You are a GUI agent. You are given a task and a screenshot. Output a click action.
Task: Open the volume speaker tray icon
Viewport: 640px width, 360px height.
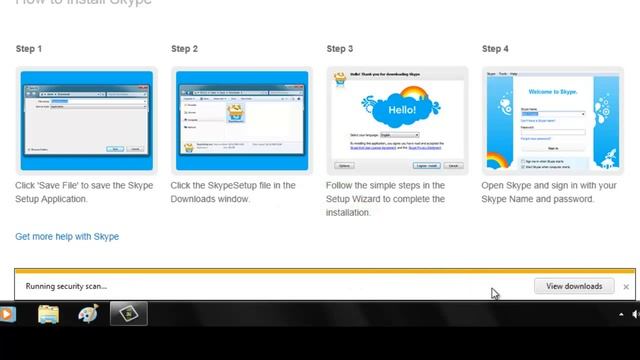tap(636, 314)
